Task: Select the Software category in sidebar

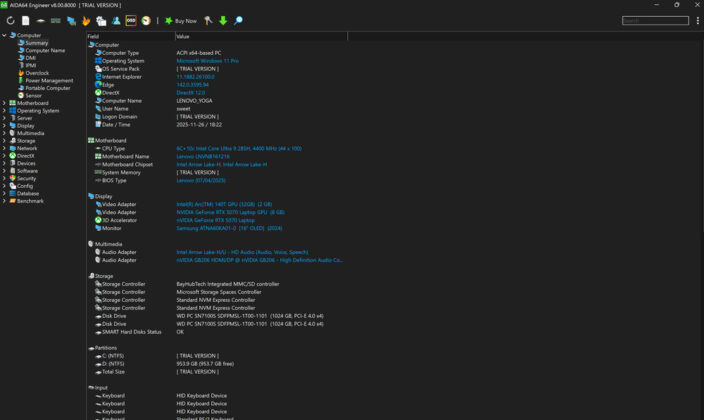Action: coord(27,171)
